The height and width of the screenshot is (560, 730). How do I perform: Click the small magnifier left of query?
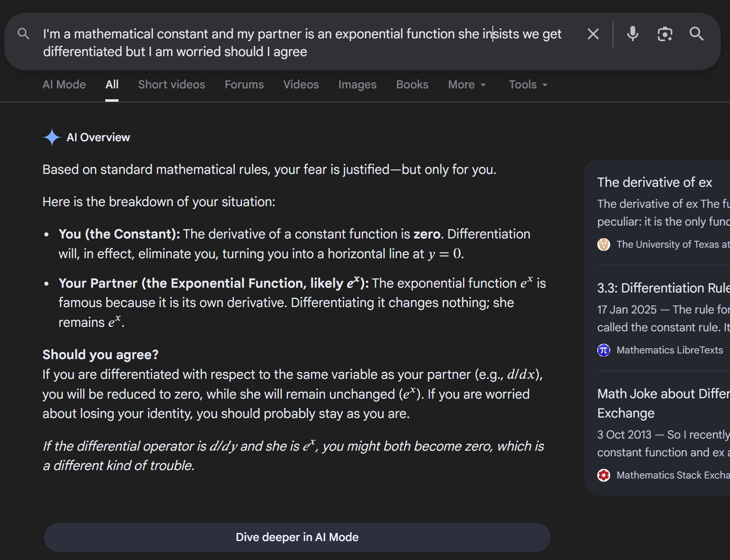(24, 34)
